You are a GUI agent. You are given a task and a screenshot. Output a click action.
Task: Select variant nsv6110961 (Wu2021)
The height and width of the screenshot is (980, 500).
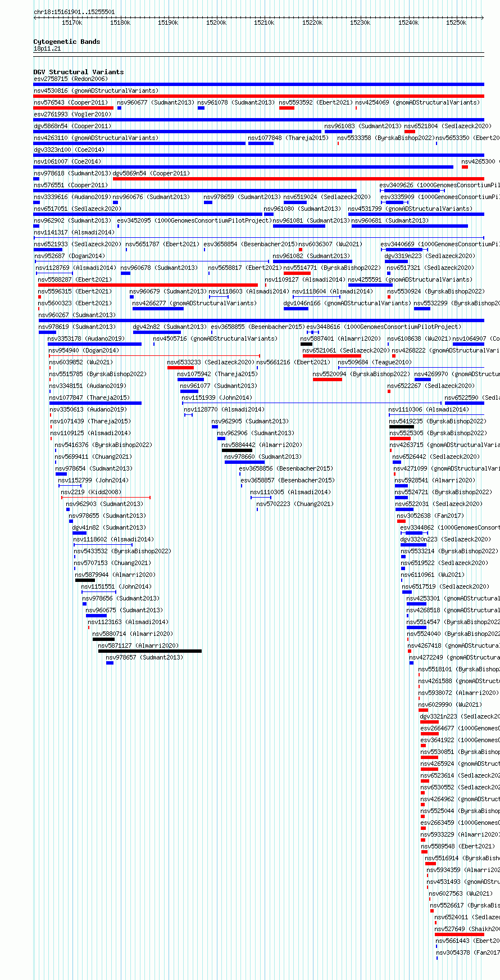[433, 575]
